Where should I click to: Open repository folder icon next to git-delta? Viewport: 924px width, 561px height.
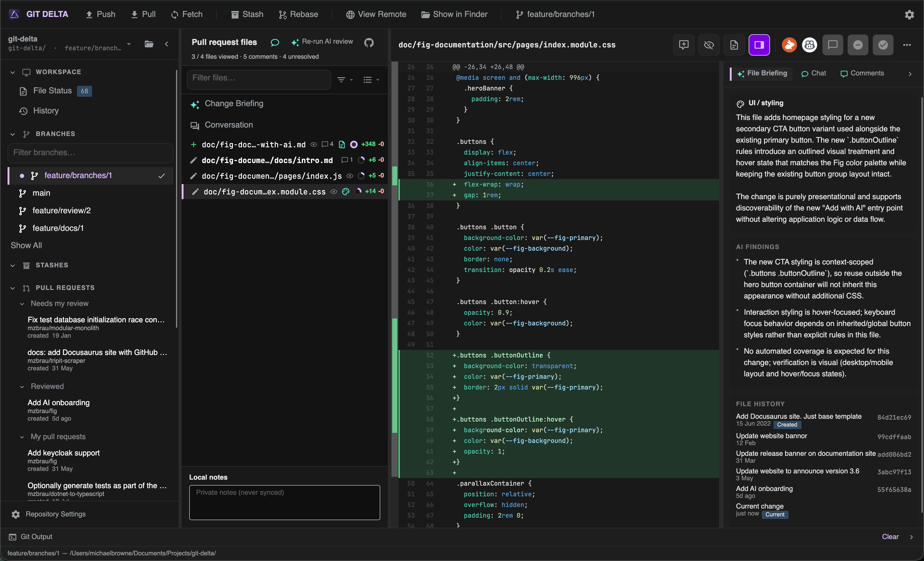(x=149, y=44)
